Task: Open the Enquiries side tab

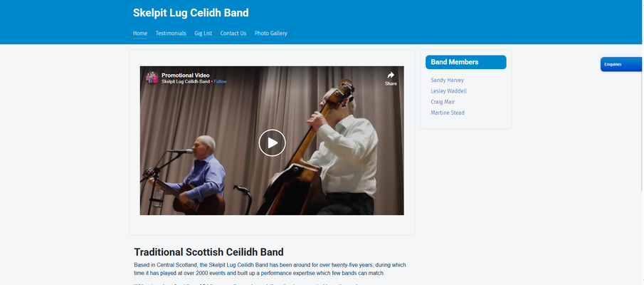Action: tap(615, 65)
